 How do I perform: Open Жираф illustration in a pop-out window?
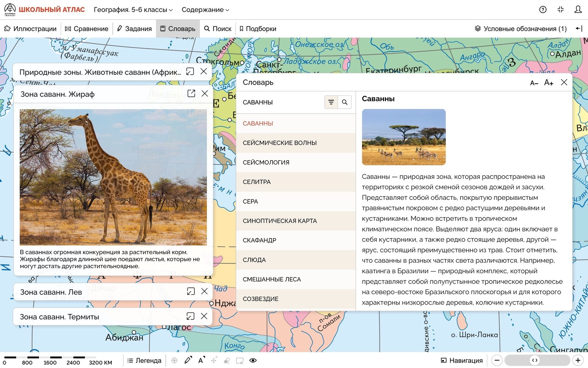[x=191, y=93]
